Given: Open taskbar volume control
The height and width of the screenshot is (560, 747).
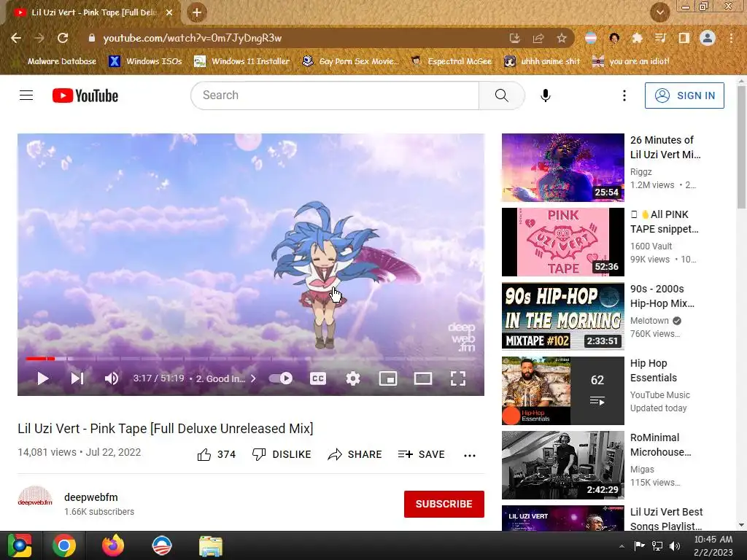Looking at the screenshot, I should point(675,546).
